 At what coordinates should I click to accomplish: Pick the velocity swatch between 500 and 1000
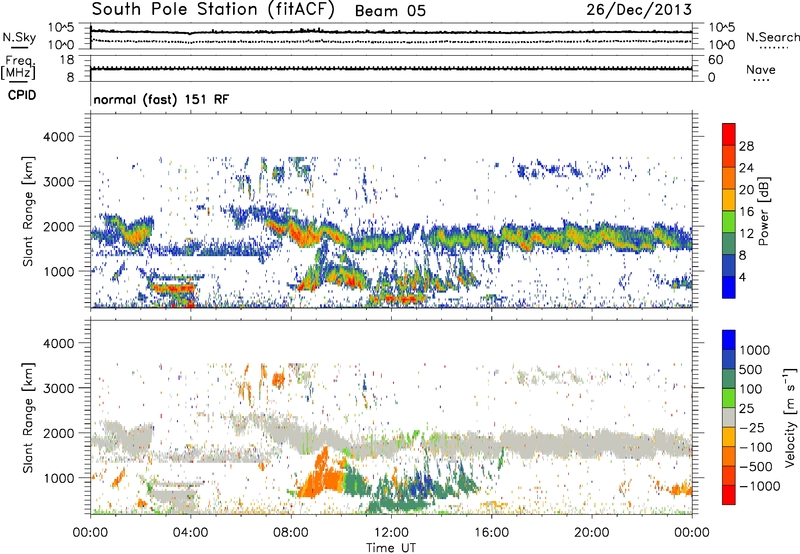click(729, 359)
